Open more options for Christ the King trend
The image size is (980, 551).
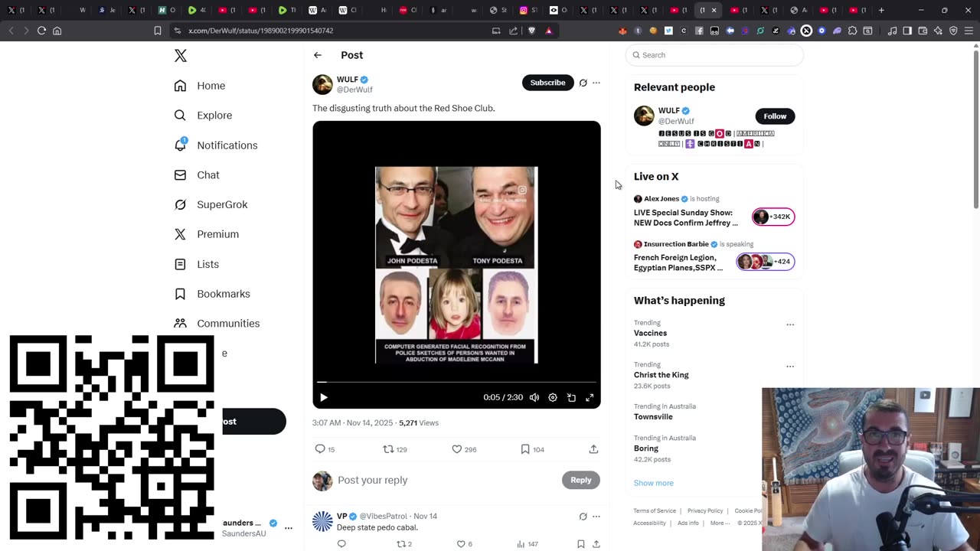(790, 367)
